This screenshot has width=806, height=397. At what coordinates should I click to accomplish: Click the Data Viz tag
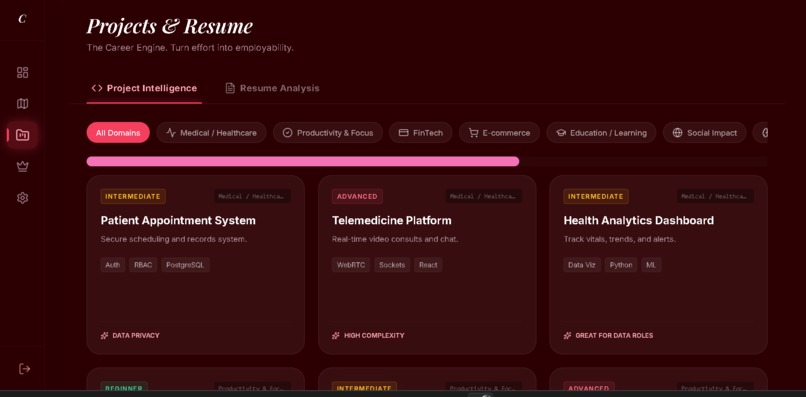(582, 265)
